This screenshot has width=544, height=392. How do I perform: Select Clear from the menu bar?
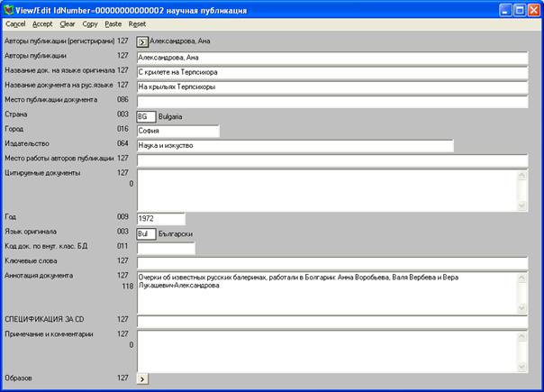[68, 24]
